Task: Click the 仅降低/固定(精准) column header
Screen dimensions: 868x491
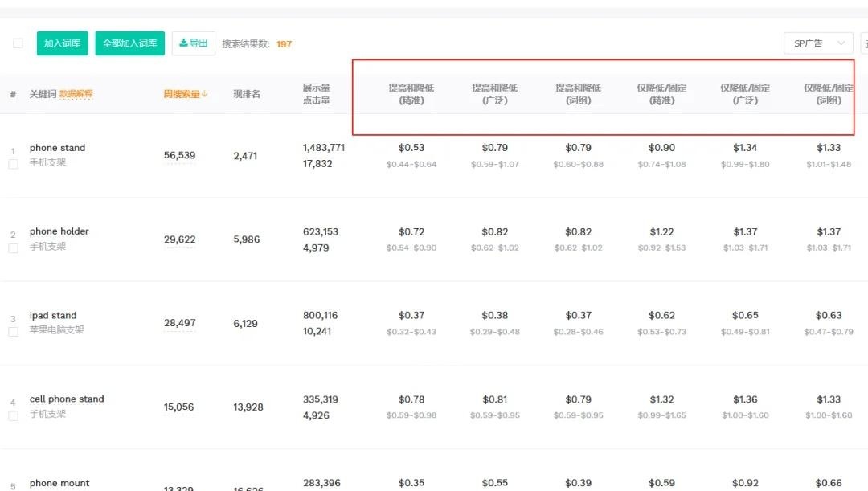Action: [x=661, y=94]
